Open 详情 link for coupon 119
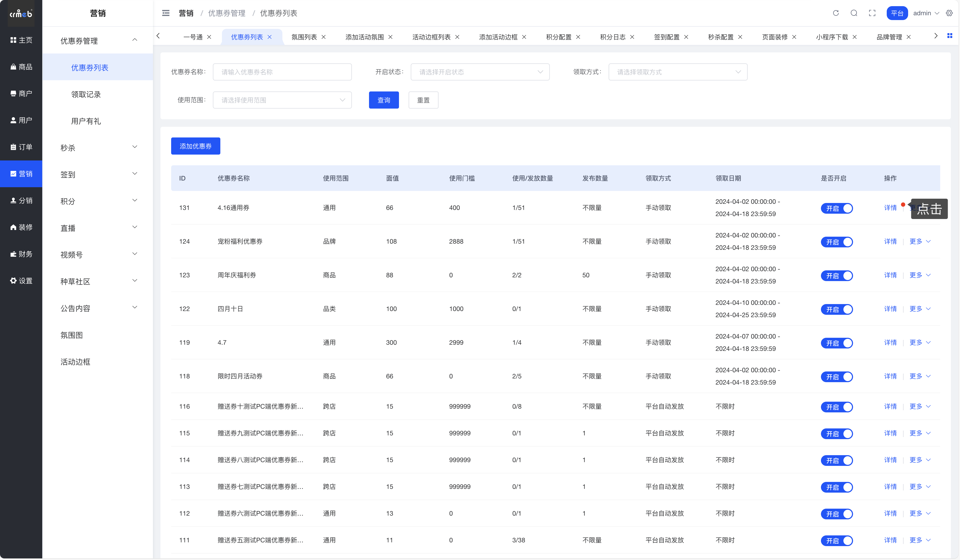Viewport: 960px width, 560px height. tap(890, 343)
